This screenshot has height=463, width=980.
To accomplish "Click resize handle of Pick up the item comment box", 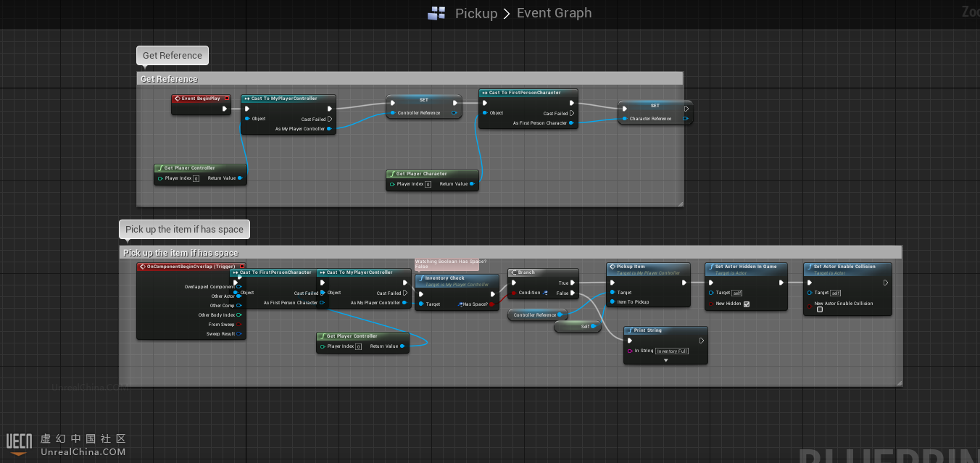I will (x=899, y=383).
